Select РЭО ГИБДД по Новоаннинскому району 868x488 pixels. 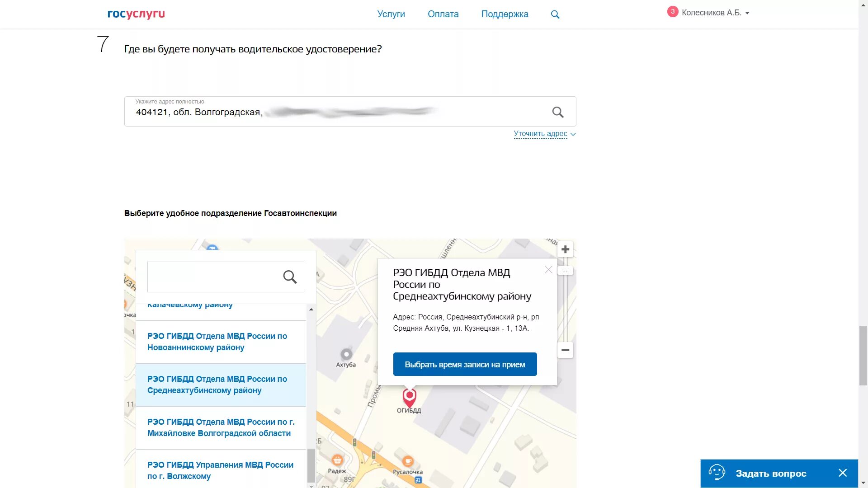coord(217,342)
